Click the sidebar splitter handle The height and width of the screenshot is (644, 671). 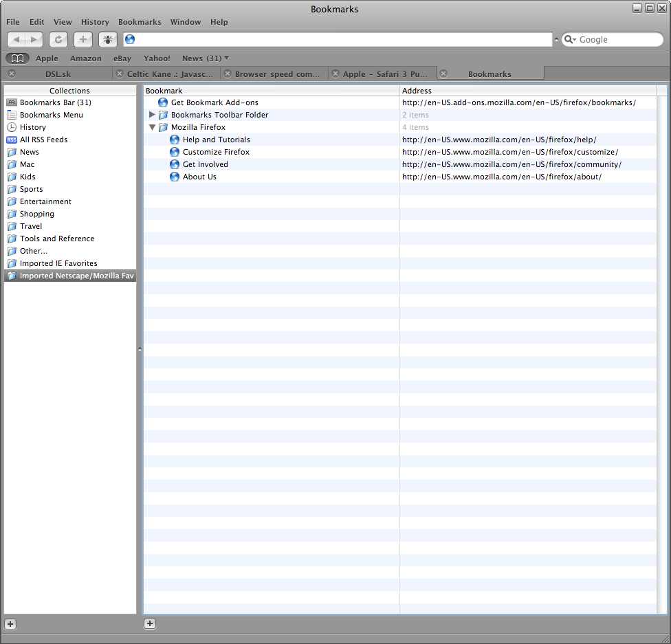(140, 349)
